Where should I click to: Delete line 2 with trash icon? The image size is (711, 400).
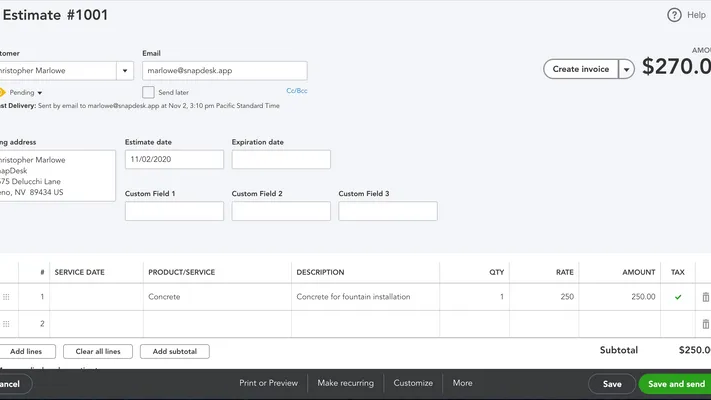tap(705, 324)
